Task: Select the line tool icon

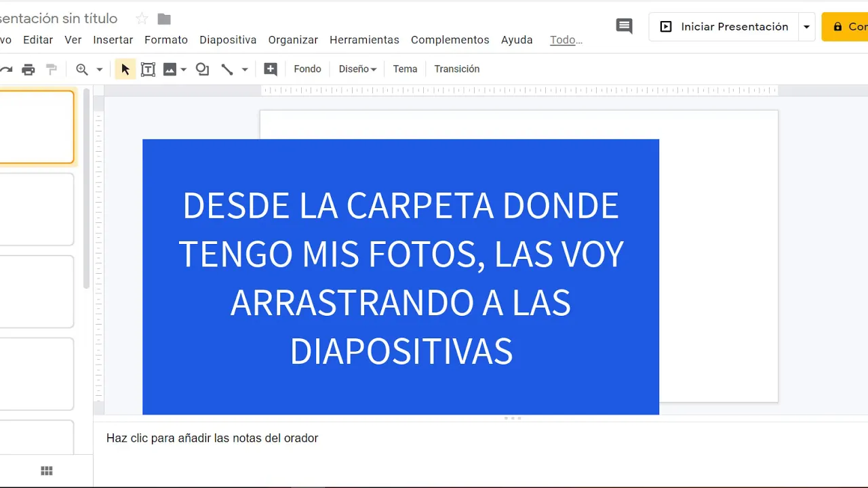Action: point(227,69)
